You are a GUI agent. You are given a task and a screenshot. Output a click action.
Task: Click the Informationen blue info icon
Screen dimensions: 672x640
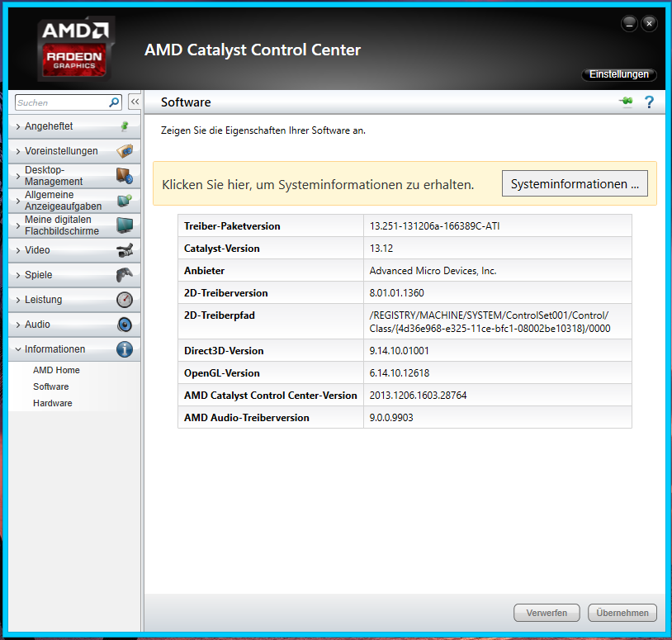tap(125, 349)
